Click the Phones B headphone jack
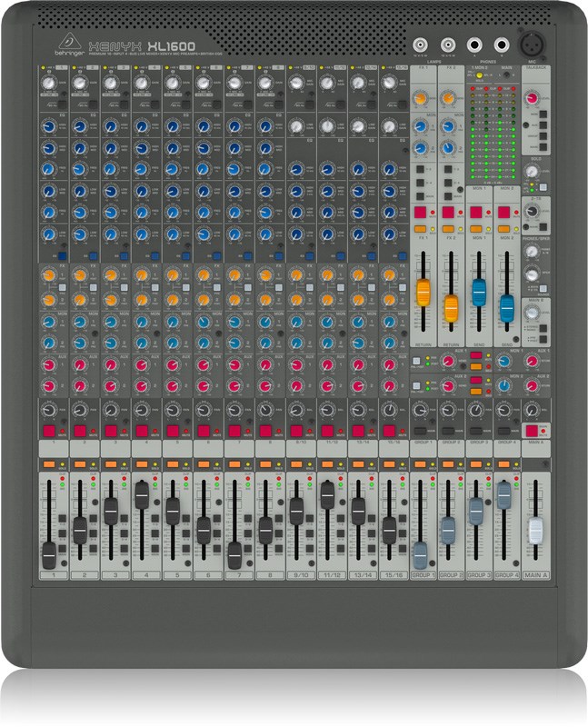Viewport: 588px width, 727px height. (502, 45)
